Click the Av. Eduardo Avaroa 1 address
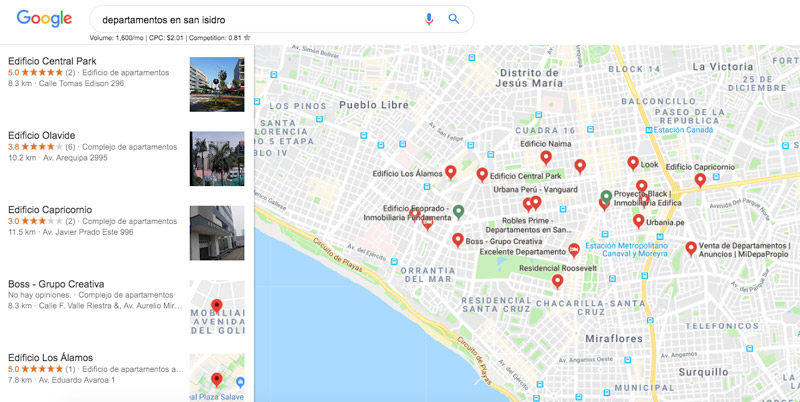The image size is (800, 402). tap(77, 380)
